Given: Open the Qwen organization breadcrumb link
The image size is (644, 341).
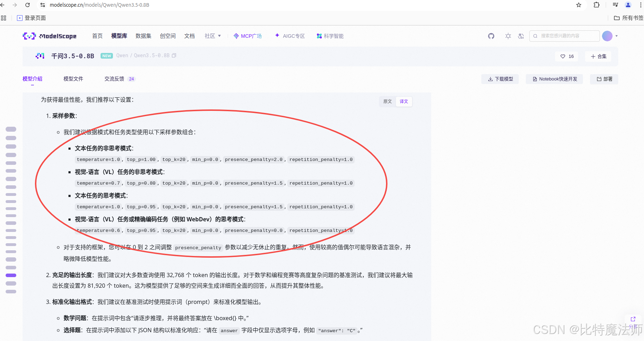Looking at the screenshot, I should [x=122, y=55].
